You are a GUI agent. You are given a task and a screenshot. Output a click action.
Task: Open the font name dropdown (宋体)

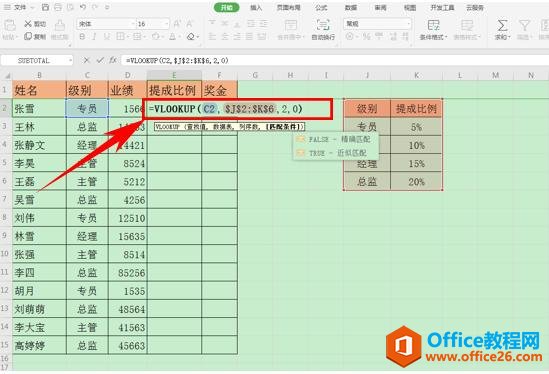133,24
